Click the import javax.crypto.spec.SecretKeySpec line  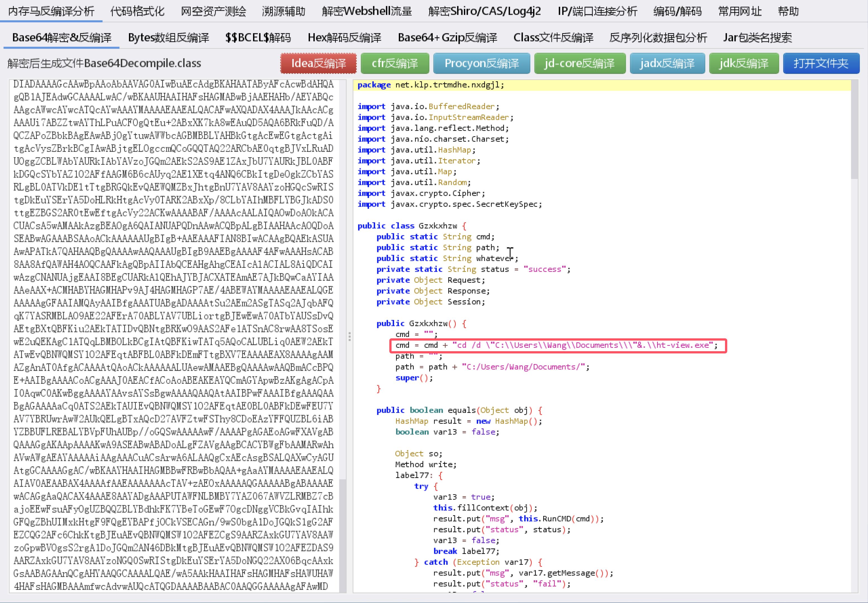point(450,204)
